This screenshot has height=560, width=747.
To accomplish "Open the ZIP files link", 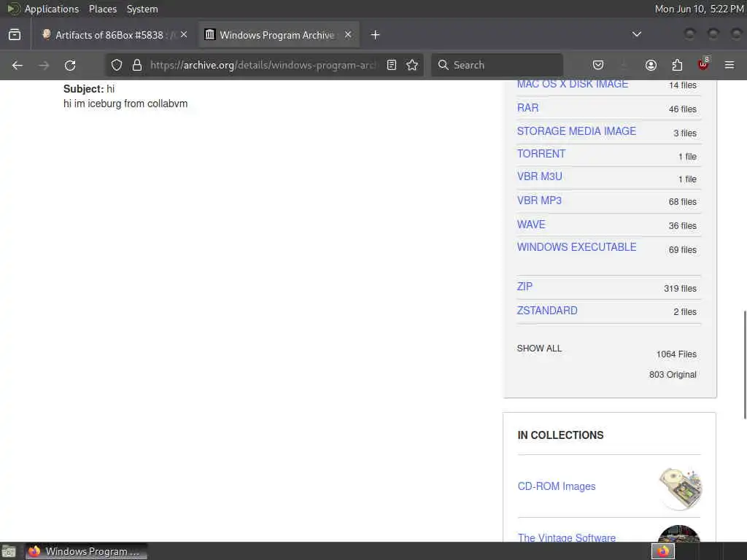I will 525,287.
